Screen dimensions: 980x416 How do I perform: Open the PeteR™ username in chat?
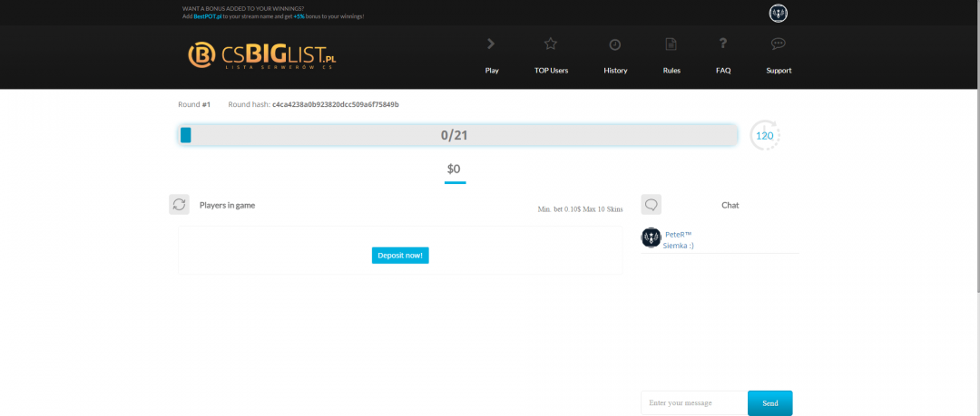678,235
